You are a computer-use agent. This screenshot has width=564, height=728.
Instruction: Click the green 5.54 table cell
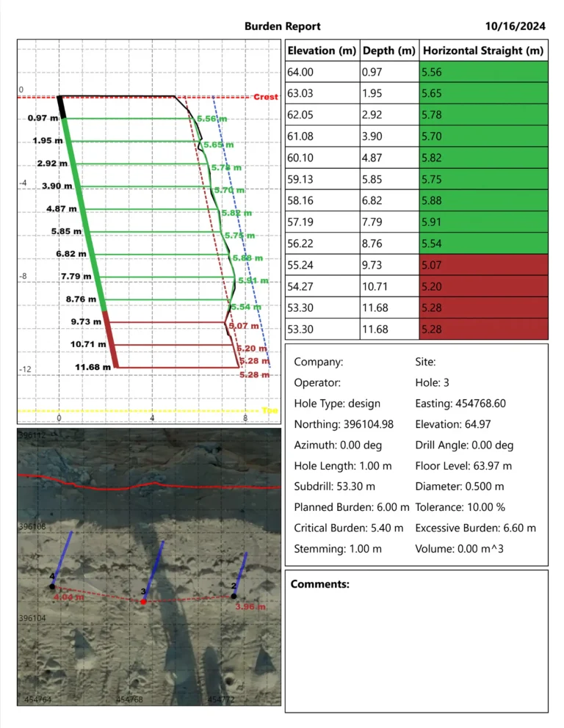(484, 244)
